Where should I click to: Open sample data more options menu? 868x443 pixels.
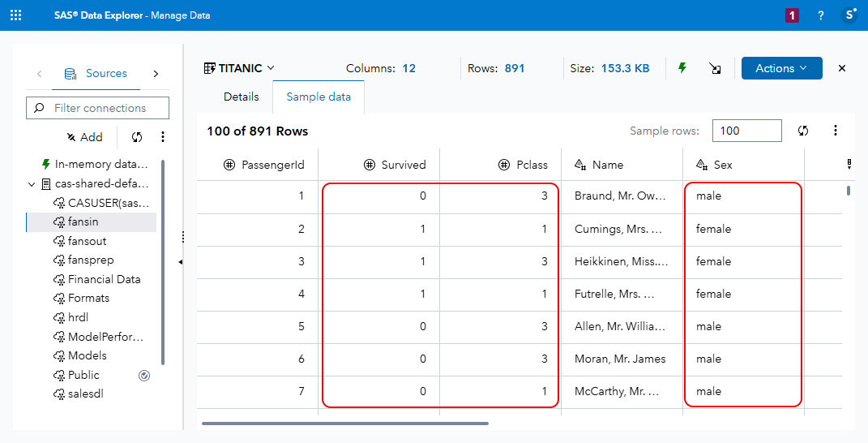pyautogui.click(x=836, y=131)
